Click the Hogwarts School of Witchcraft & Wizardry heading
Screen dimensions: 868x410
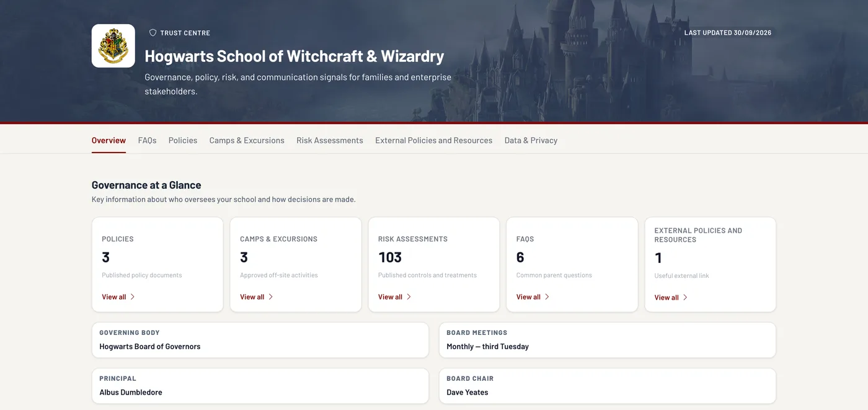[294, 56]
